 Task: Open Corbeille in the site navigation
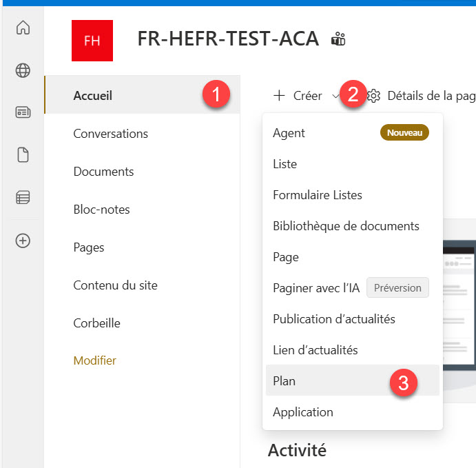[96, 323]
